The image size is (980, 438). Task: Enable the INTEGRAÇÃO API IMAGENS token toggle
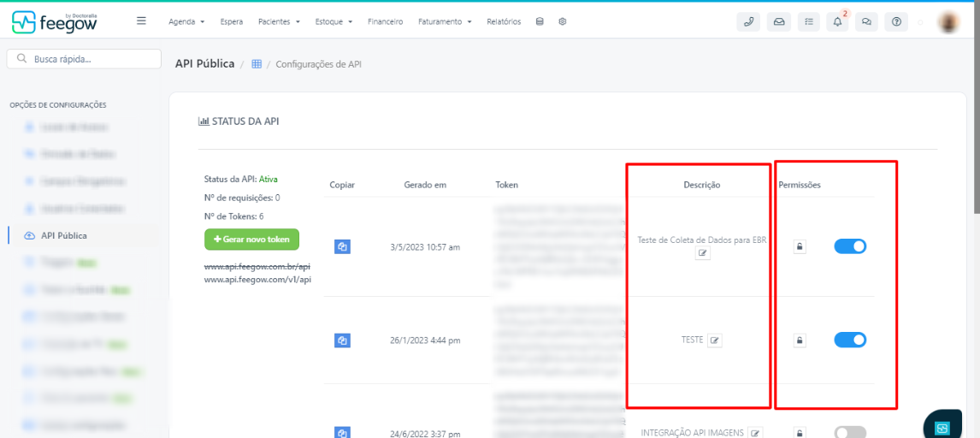pyautogui.click(x=850, y=432)
